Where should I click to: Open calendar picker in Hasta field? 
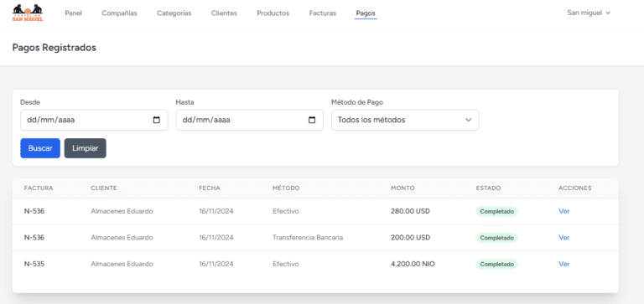(312, 121)
